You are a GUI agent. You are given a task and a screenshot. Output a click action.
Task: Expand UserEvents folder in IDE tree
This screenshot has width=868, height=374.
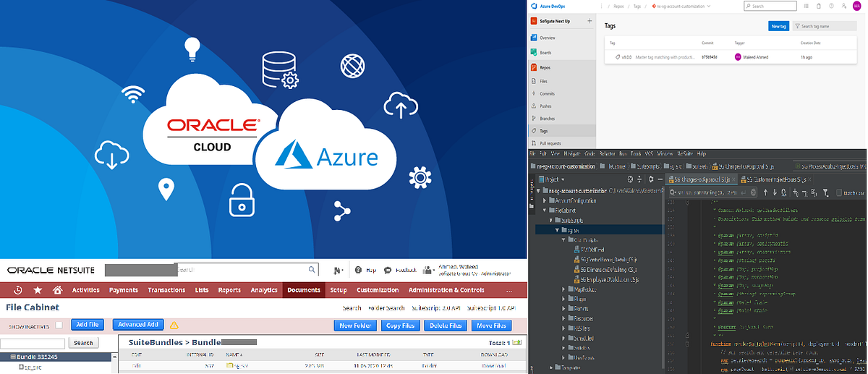tap(563, 357)
